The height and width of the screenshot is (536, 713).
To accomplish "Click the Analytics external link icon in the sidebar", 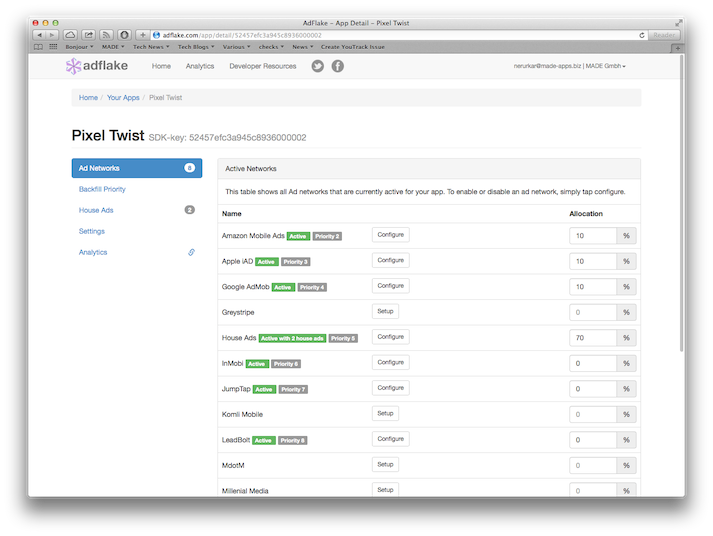I will tap(191, 252).
